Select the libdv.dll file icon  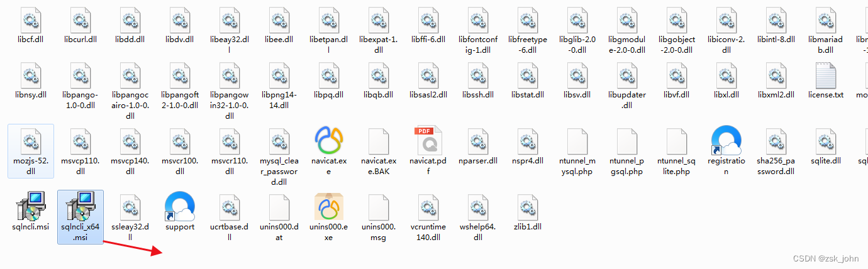(x=180, y=19)
